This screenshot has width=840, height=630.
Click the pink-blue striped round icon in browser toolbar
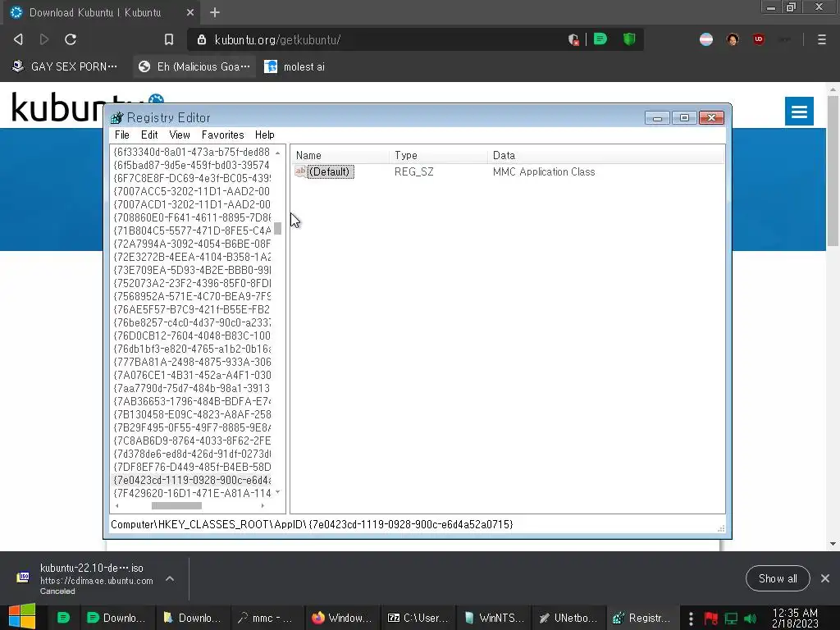point(706,39)
